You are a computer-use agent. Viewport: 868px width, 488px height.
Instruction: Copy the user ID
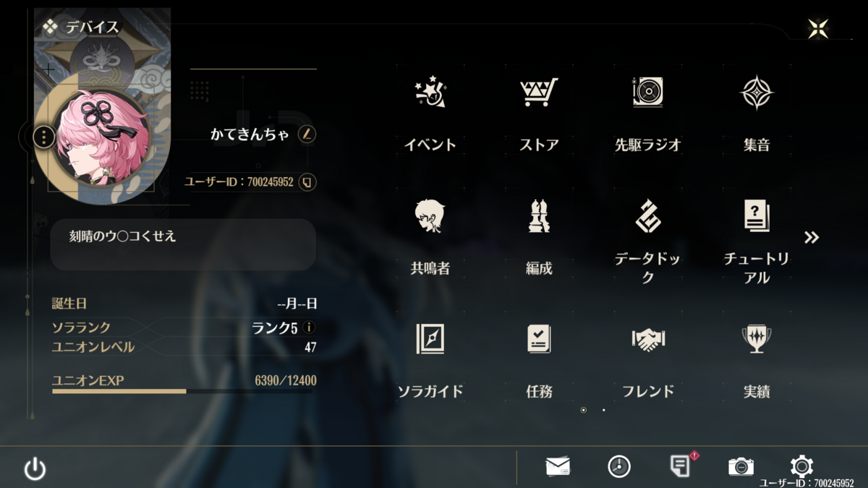click(x=307, y=181)
